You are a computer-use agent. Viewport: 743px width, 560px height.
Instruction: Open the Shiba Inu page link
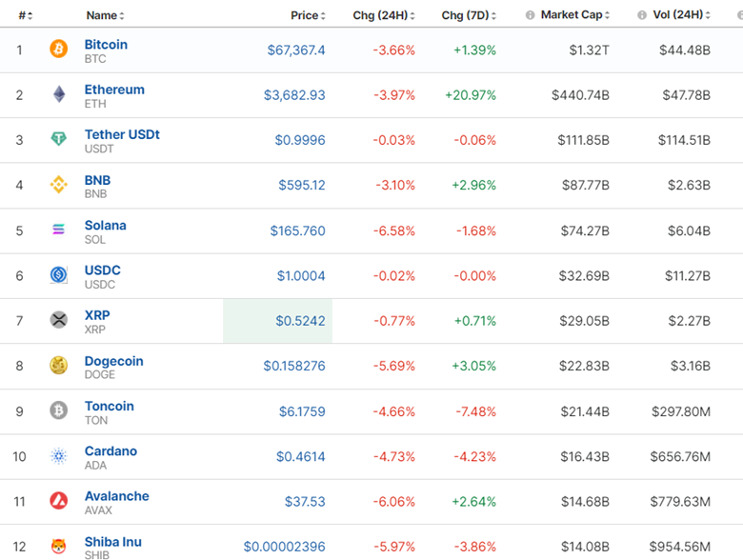coord(113,542)
